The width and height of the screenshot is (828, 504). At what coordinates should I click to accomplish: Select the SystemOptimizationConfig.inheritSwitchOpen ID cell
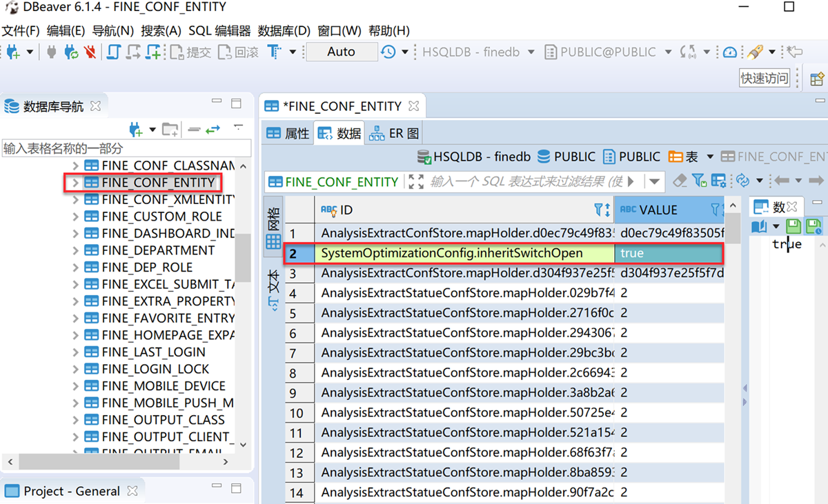pos(464,253)
